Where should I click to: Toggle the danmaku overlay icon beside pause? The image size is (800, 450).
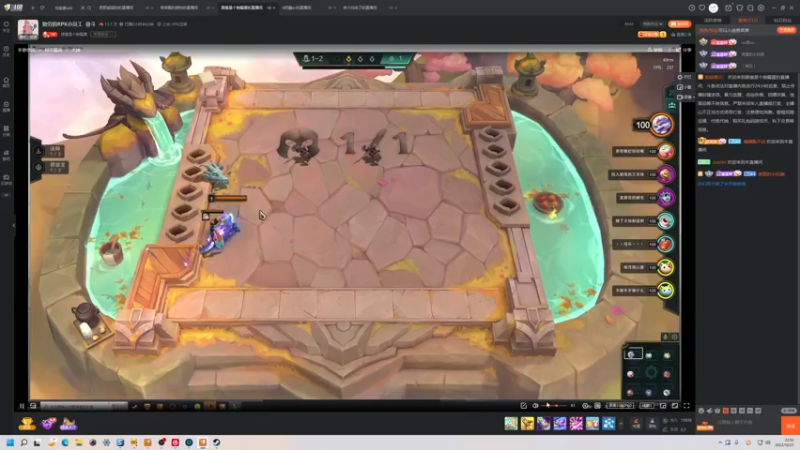click(33, 406)
